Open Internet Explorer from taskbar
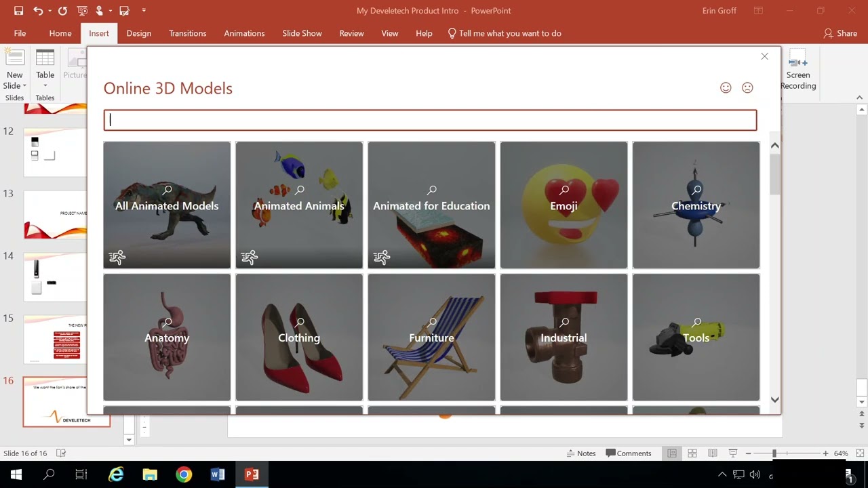The width and height of the screenshot is (868, 488). (116, 474)
